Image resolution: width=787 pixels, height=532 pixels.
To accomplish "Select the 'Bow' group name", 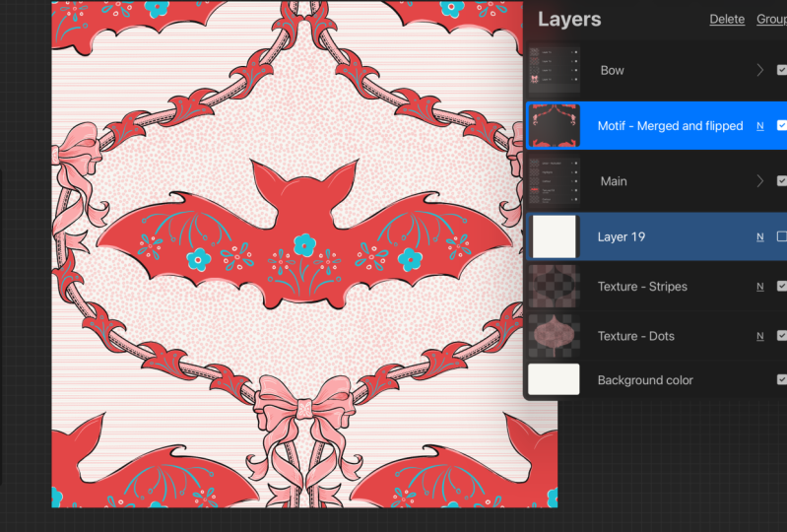I will tap(613, 70).
